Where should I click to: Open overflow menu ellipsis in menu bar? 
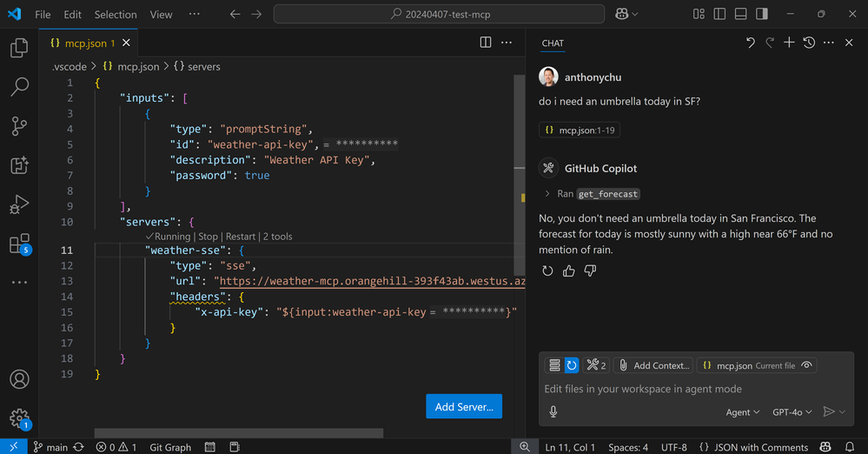tap(195, 14)
